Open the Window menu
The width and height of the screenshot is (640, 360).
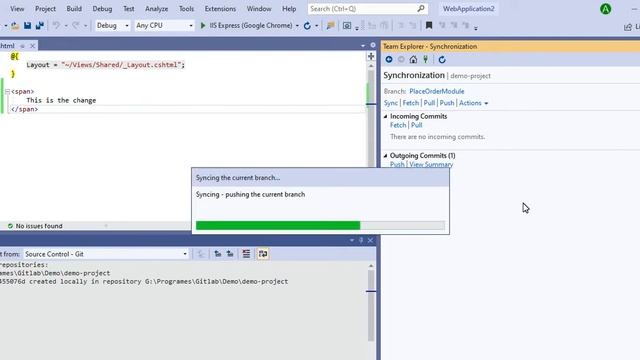tap(259, 9)
